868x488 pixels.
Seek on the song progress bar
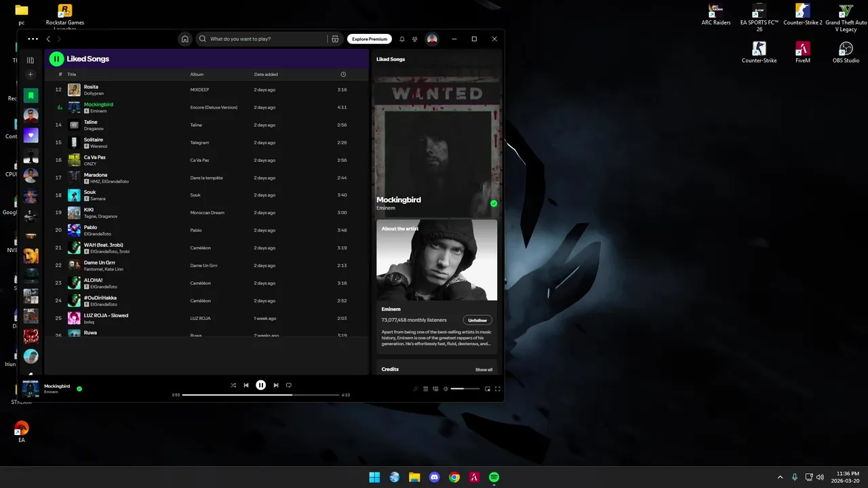(260, 394)
